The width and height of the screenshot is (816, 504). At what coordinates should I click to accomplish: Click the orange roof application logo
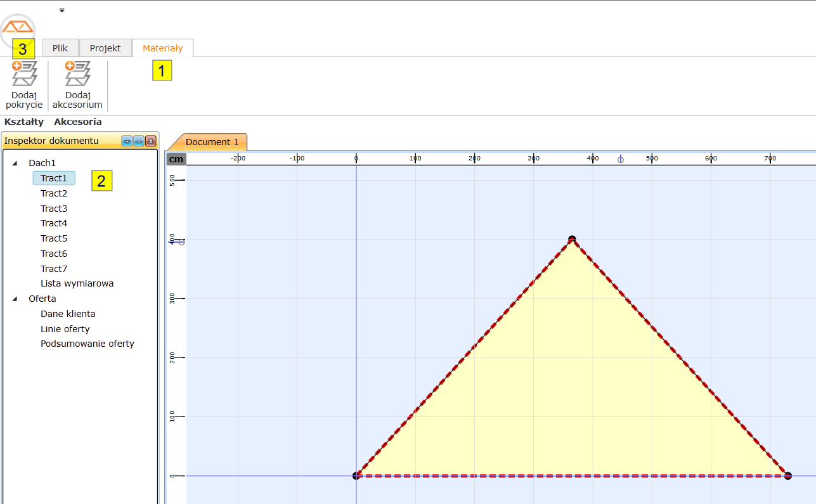[x=18, y=27]
